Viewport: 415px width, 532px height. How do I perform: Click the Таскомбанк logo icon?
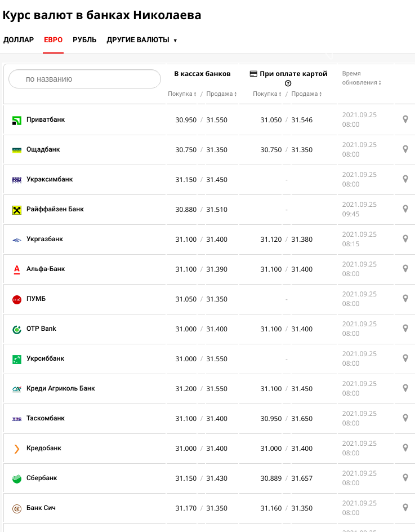click(17, 419)
